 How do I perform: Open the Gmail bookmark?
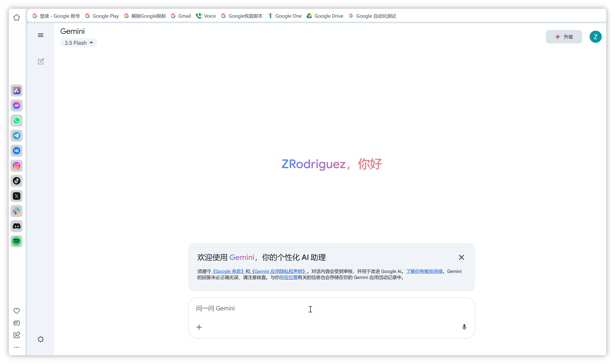181,16
